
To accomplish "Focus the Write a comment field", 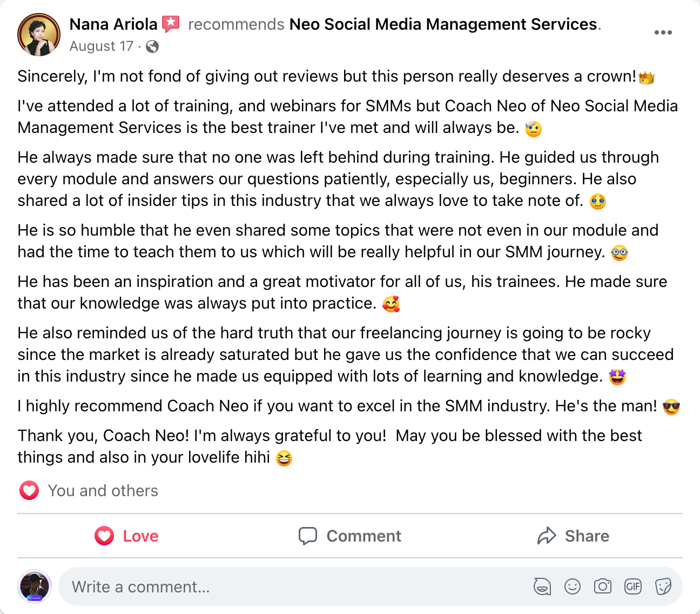I will point(292,586).
